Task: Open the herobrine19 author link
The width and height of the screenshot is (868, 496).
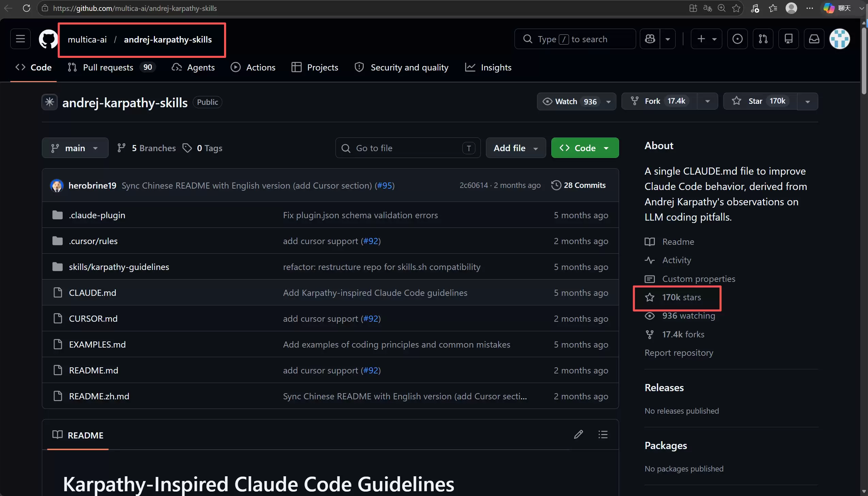Action: point(92,185)
